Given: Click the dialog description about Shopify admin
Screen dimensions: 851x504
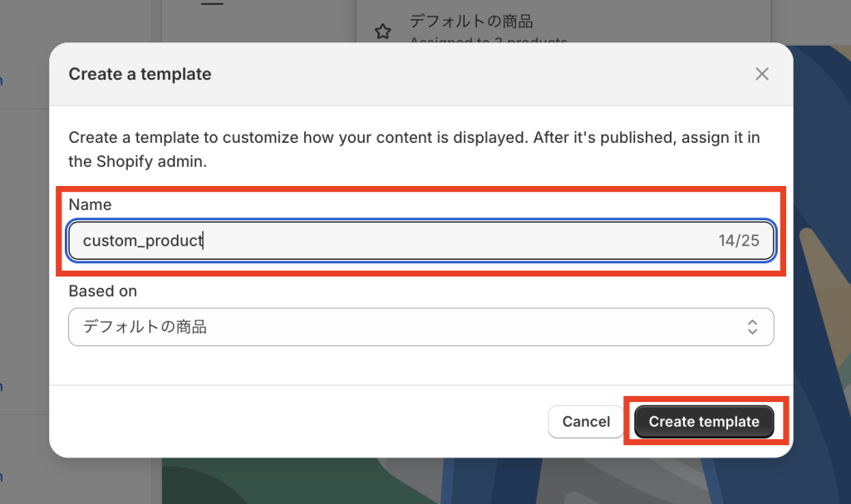Looking at the screenshot, I should pos(414,149).
